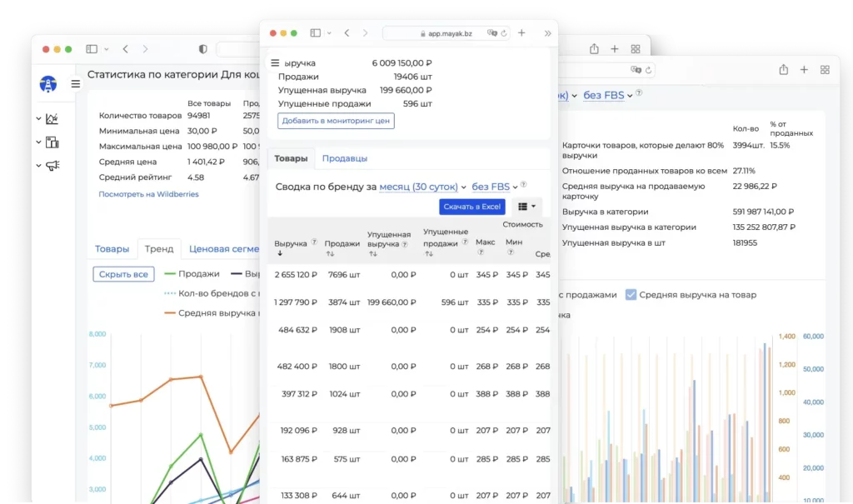Open the chart analytics sidebar icon
This screenshot has height=504, width=853.
pos(52,118)
